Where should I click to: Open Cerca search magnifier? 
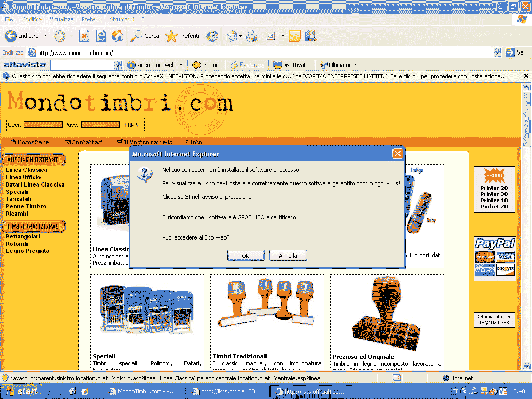[137, 36]
